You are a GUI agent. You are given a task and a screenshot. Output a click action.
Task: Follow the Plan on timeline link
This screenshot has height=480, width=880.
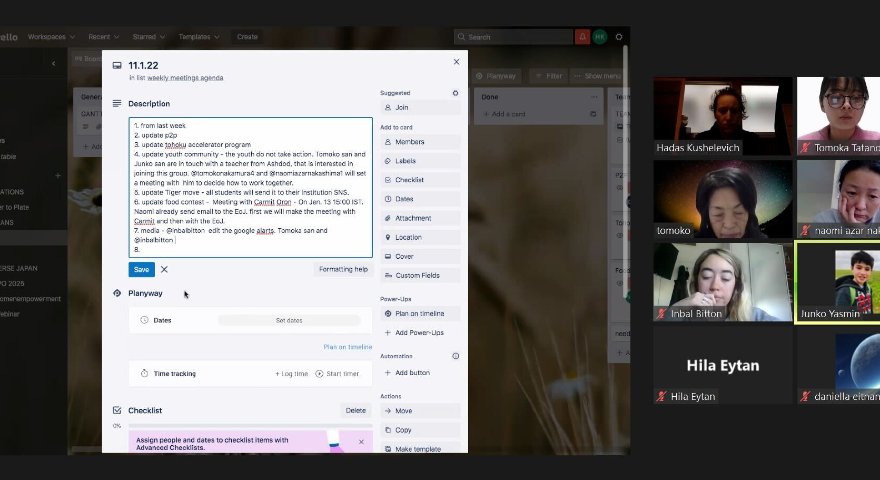click(347, 347)
